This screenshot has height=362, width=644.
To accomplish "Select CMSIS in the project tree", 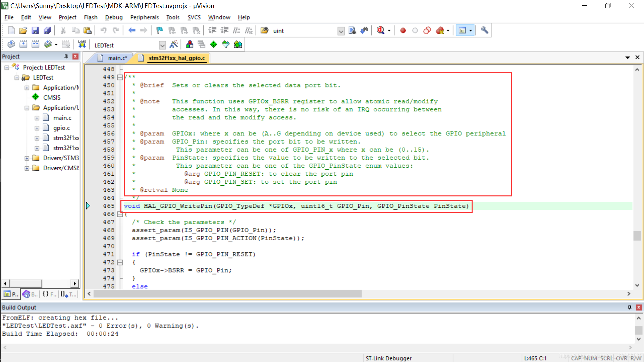I will pyautogui.click(x=52, y=98).
